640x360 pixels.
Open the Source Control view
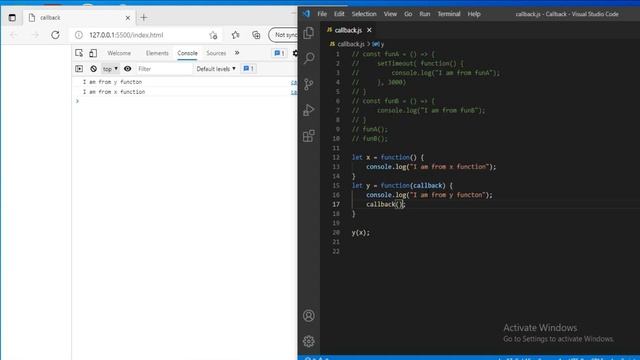click(309, 84)
